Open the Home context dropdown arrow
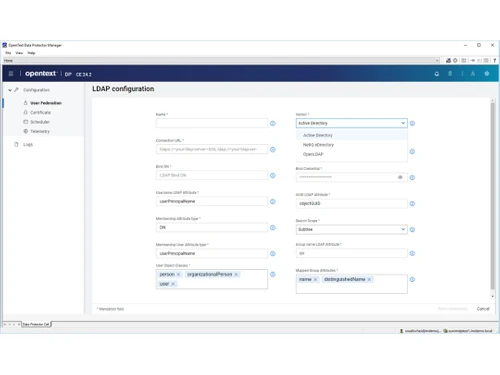 tap(437, 60)
